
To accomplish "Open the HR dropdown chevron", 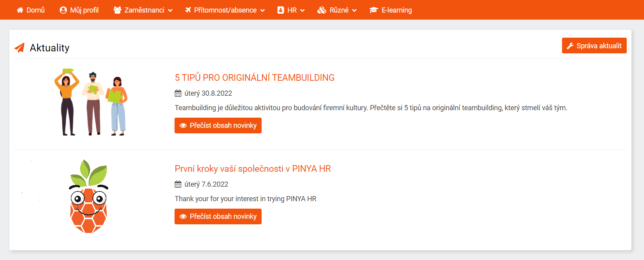I will pyautogui.click(x=302, y=11).
